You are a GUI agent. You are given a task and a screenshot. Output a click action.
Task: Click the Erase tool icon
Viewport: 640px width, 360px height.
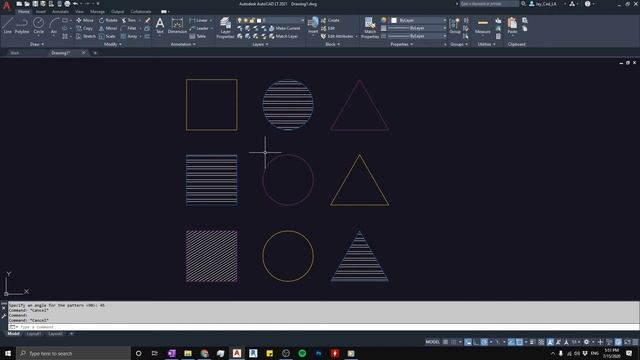click(147, 20)
